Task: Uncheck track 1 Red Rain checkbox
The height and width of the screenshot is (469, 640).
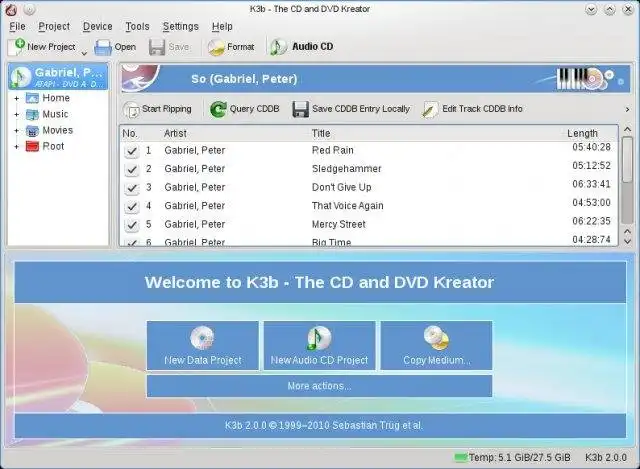Action: coord(131,151)
